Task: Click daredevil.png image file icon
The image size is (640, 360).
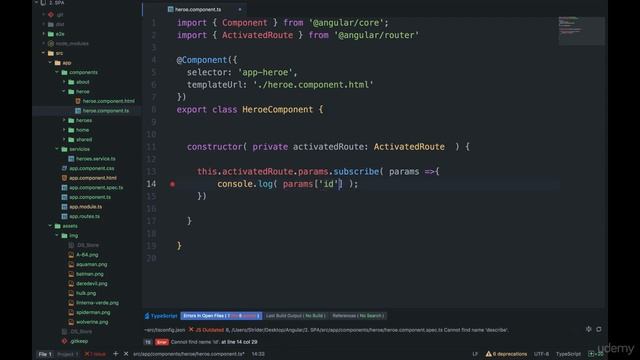Action: (x=71, y=283)
